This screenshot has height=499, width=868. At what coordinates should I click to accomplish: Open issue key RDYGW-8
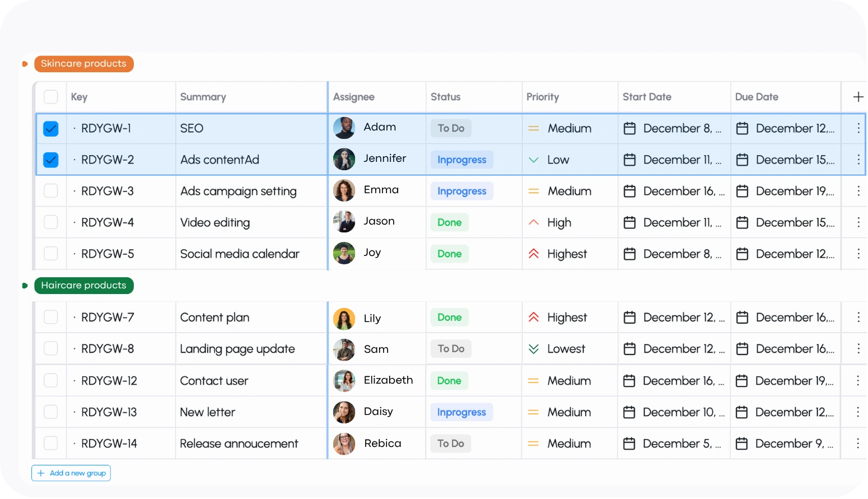108,349
